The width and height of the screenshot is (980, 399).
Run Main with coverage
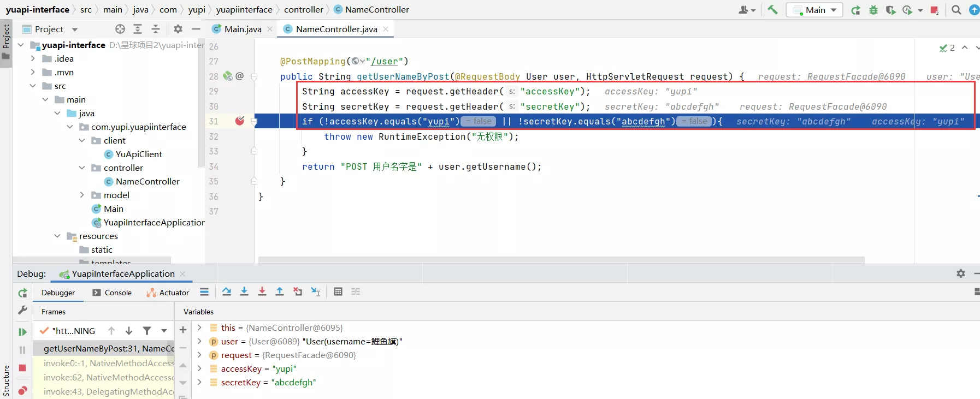[x=890, y=10]
